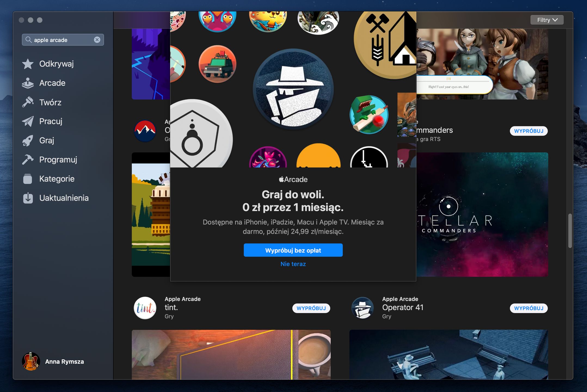Open the tint. game icon

145,308
